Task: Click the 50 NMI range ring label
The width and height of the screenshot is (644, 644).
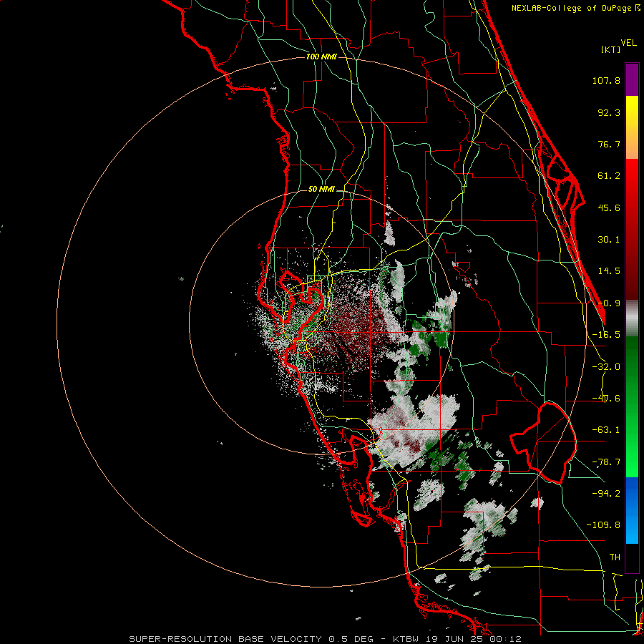Action: (321, 190)
